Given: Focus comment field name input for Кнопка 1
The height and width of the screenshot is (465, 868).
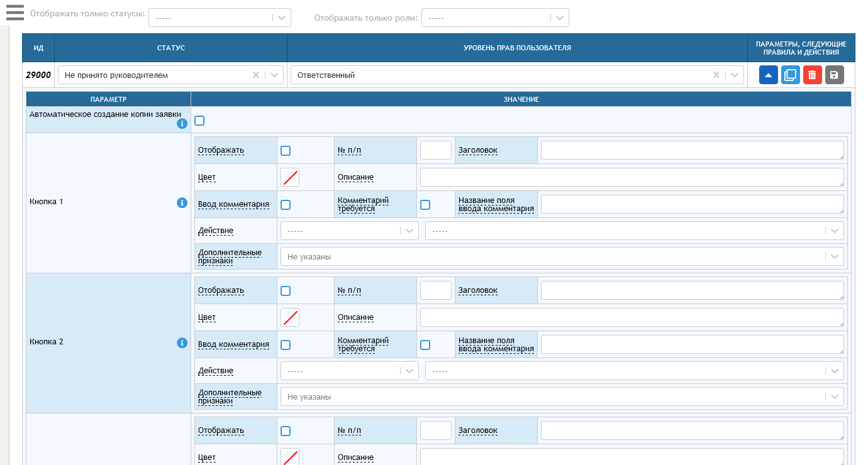Looking at the screenshot, I should tap(693, 204).
